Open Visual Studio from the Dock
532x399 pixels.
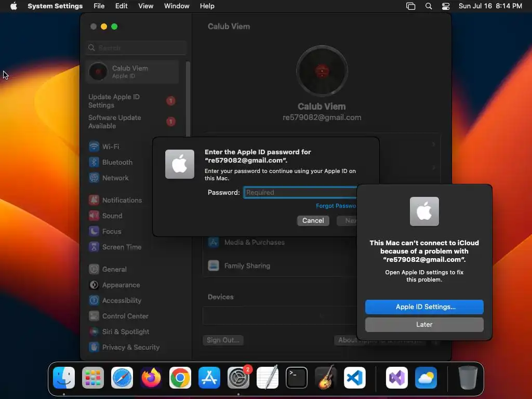(396, 378)
